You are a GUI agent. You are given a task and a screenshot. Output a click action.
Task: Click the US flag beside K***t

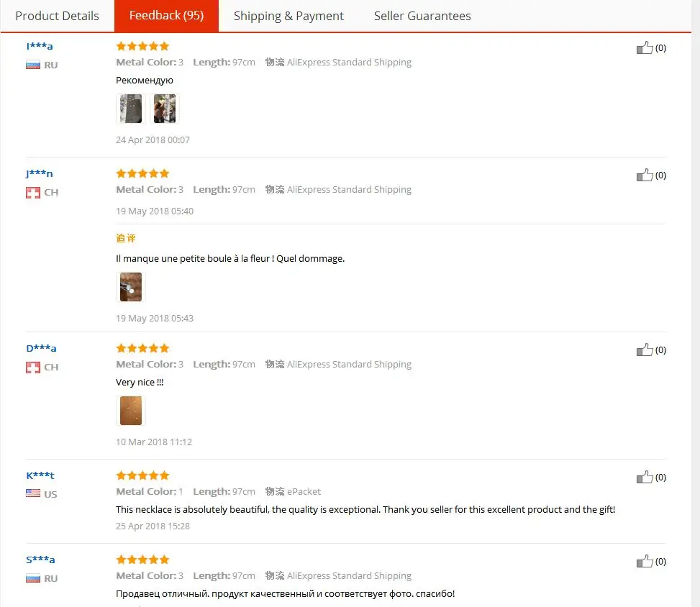point(33,493)
